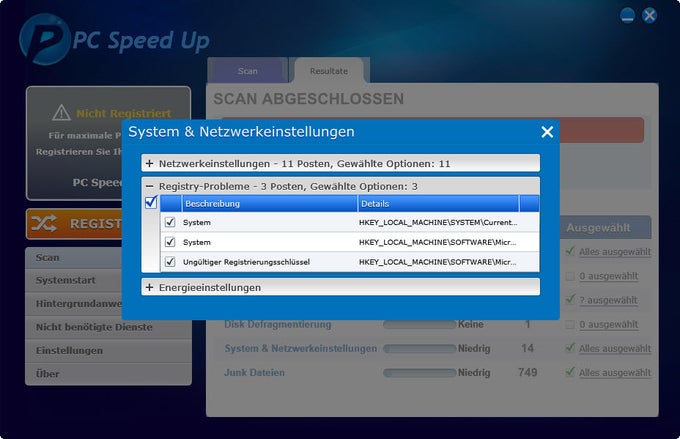Viewport: 680px width, 439px height.
Task: Open the Disk Defragmentierung result link
Action: pyautogui.click(x=278, y=324)
